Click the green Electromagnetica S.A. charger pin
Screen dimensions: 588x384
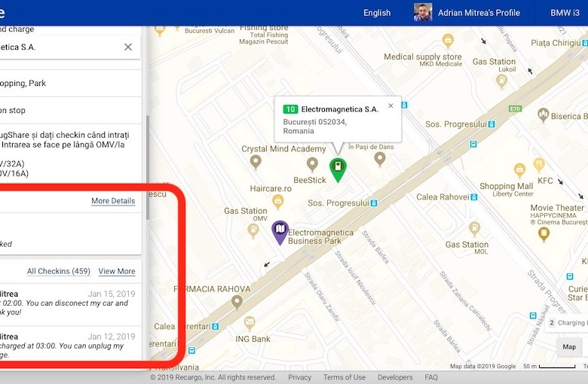tap(338, 169)
